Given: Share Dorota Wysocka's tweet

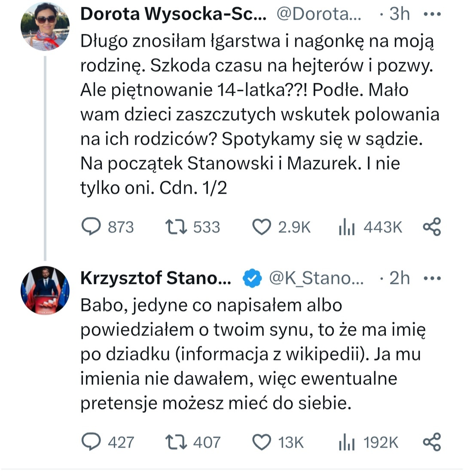Looking at the screenshot, I should point(432,227).
